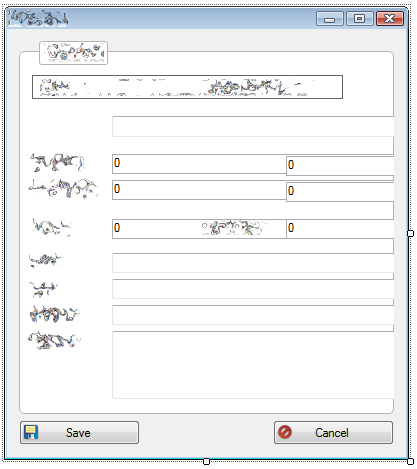417x469 pixels.
Task: Select the left zero field containing scribbled overlay
Action: 199,229
